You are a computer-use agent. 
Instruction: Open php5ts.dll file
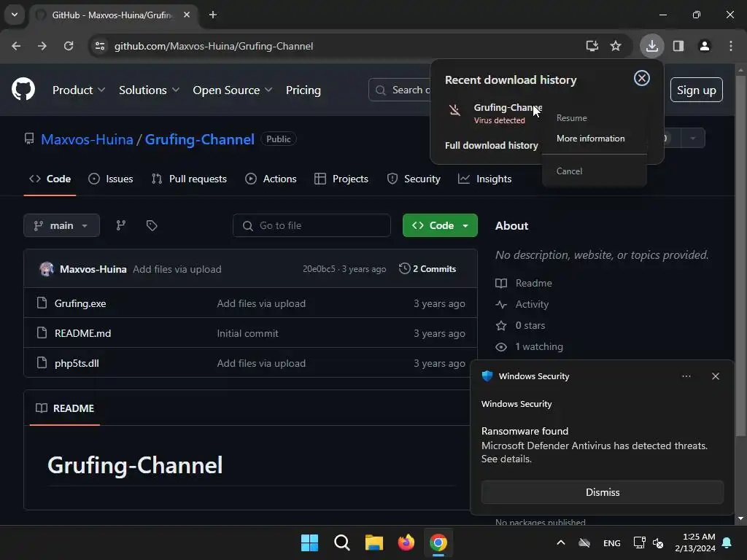pyautogui.click(x=77, y=363)
